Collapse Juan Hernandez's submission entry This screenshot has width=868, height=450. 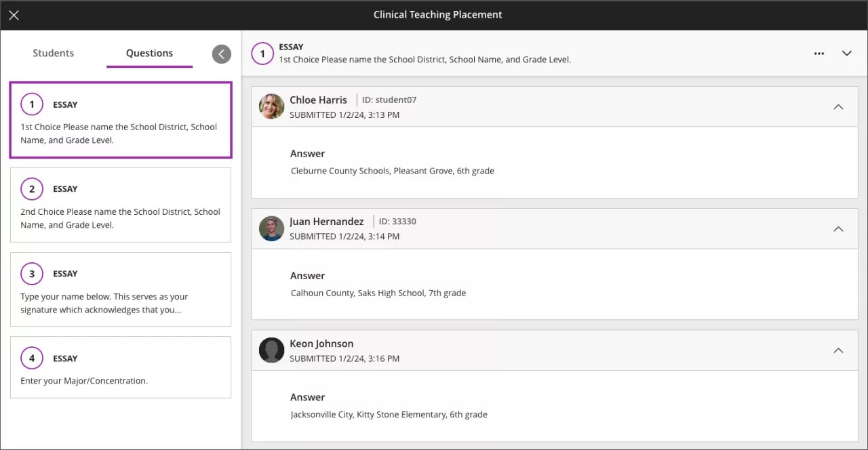tap(838, 228)
